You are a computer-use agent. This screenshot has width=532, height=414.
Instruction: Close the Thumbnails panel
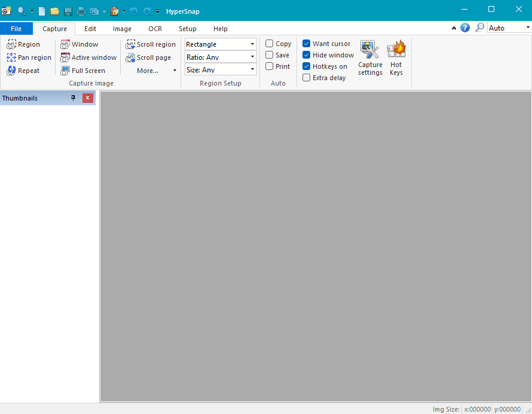pyautogui.click(x=87, y=98)
